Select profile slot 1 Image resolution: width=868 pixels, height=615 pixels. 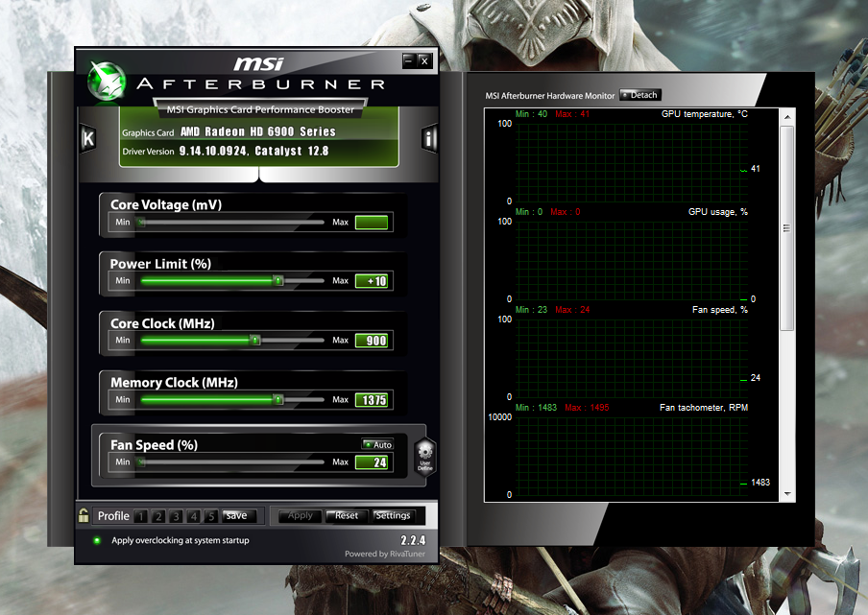[x=140, y=516]
